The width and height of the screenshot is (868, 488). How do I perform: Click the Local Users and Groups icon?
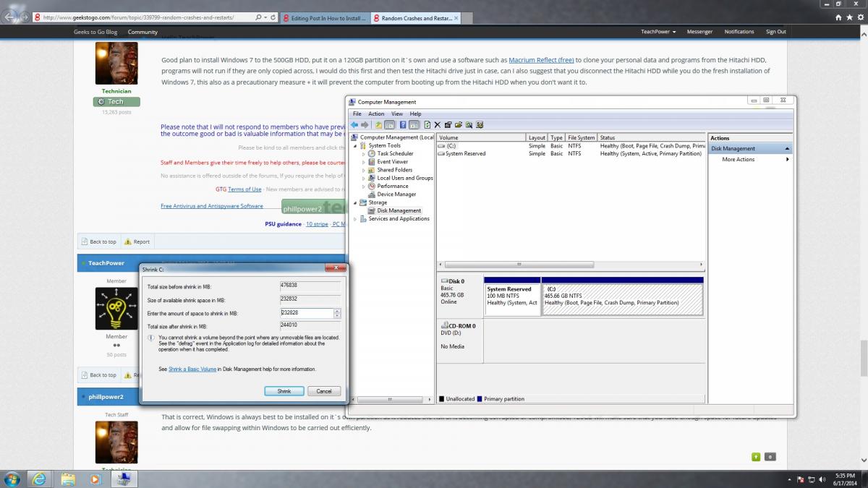pos(372,178)
